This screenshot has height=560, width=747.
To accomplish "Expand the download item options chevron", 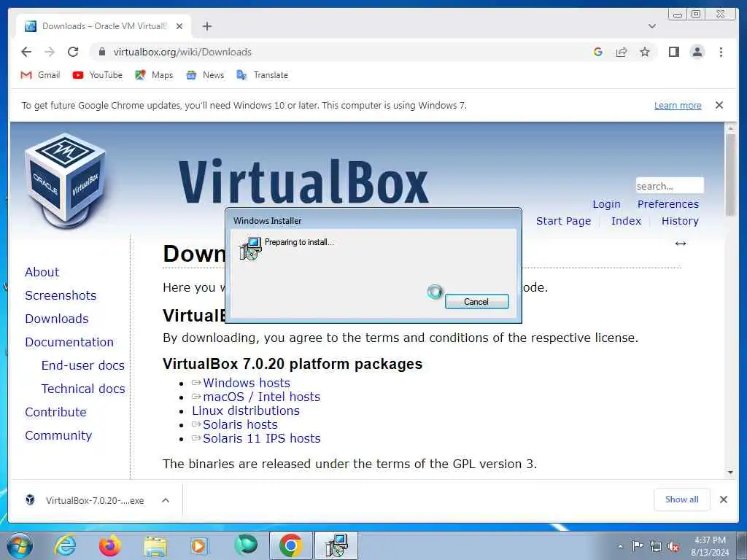I will (166, 500).
